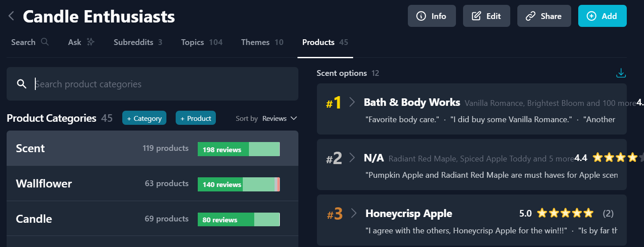Click the Share link icon button

click(x=544, y=16)
